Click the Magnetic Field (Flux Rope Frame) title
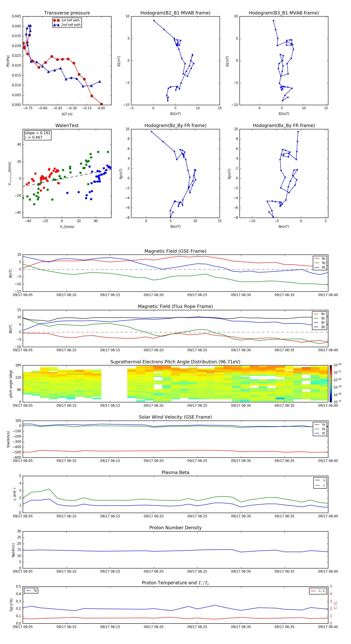 click(175, 307)
